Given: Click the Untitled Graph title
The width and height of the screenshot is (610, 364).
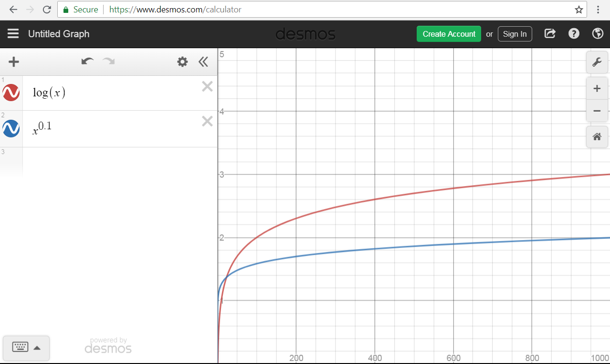Looking at the screenshot, I should click(59, 34).
